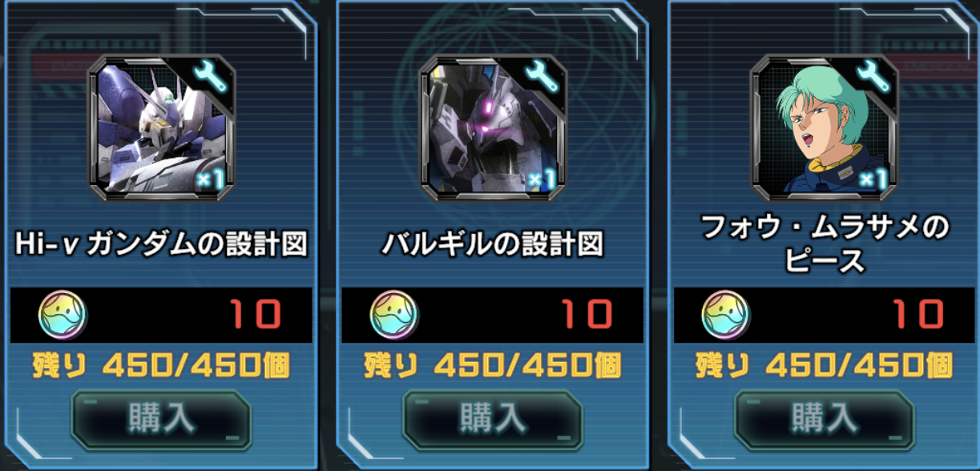Click 残り 450/450個 under Hi-ν Gundam
Screen dimensions: 980x471
[161, 366]
